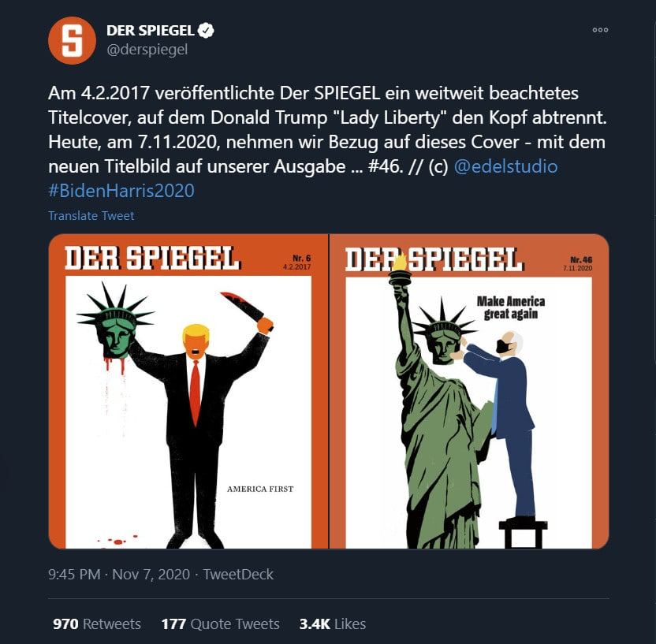View the 3.4K Likes list

point(333,624)
